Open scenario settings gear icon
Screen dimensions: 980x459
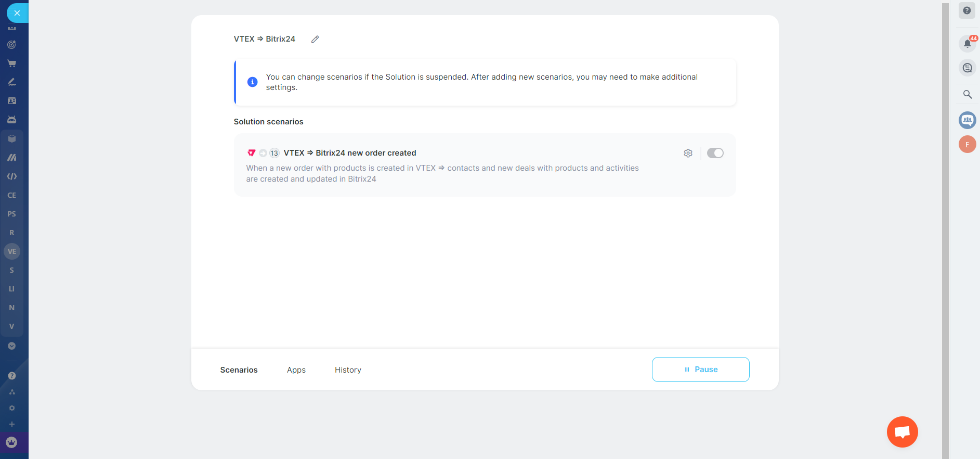tap(688, 153)
